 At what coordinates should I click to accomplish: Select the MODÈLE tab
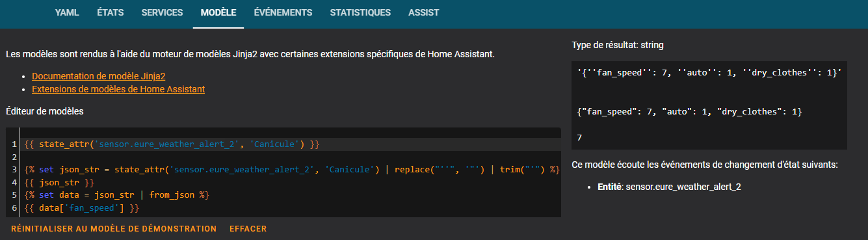[x=218, y=12]
